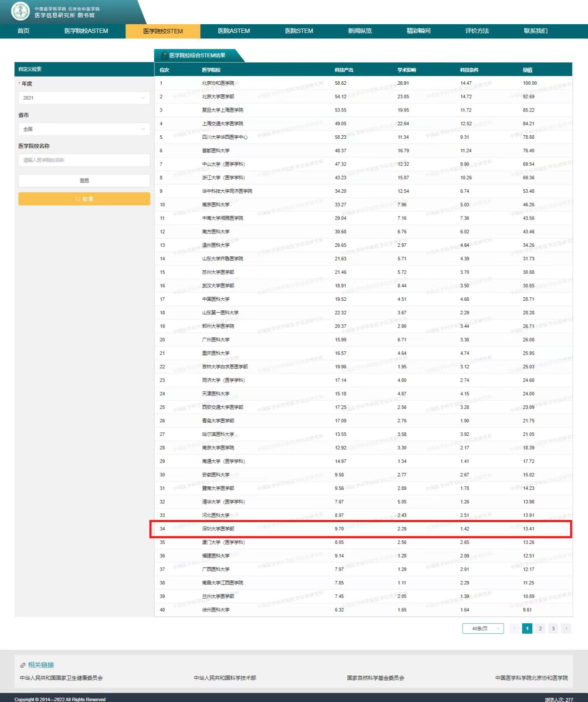Open 精彩瞬间 in the navigation bar
The width and height of the screenshot is (588, 702).
tap(419, 31)
